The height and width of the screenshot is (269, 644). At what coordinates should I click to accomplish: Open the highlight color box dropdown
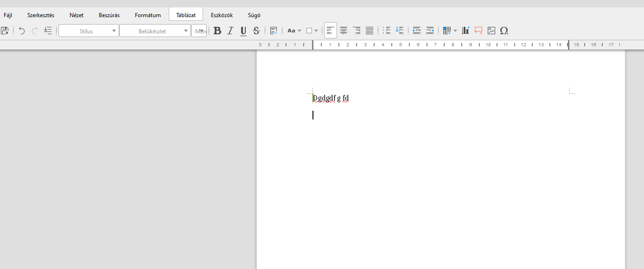pos(316,31)
